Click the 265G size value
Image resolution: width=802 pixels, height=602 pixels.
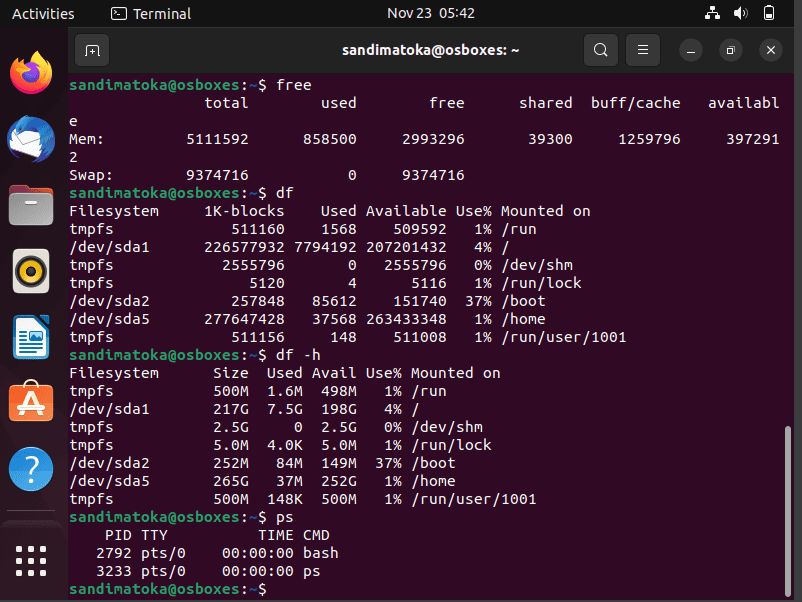tap(231, 481)
